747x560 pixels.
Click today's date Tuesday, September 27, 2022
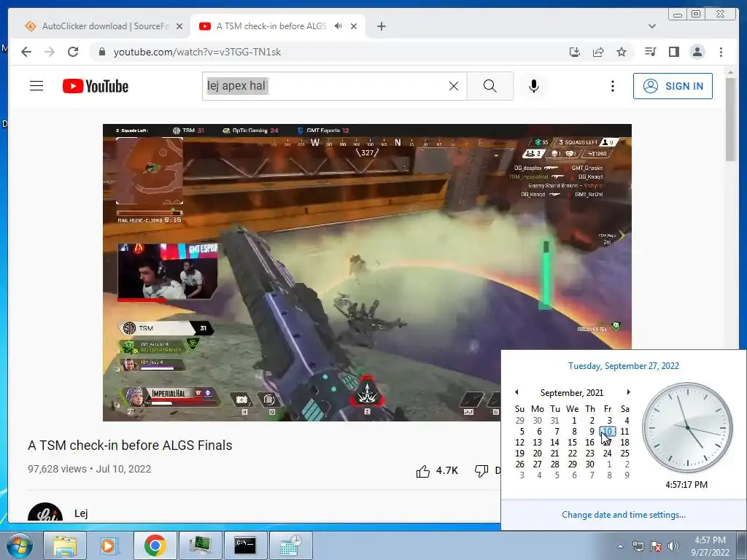tap(623, 366)
